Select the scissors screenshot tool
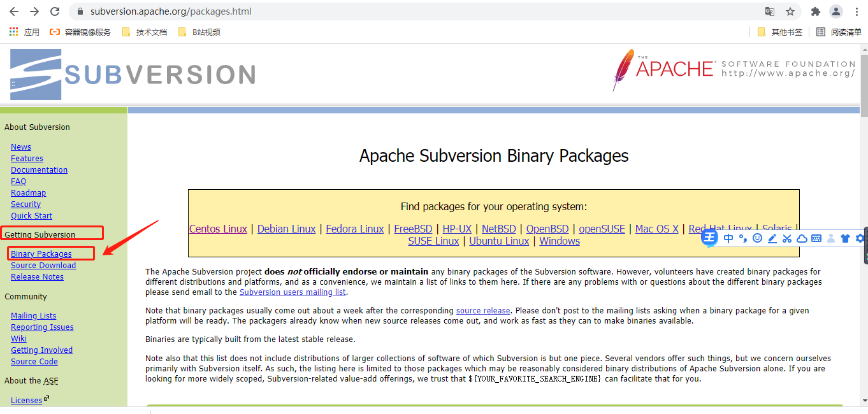 pos(788,238)
